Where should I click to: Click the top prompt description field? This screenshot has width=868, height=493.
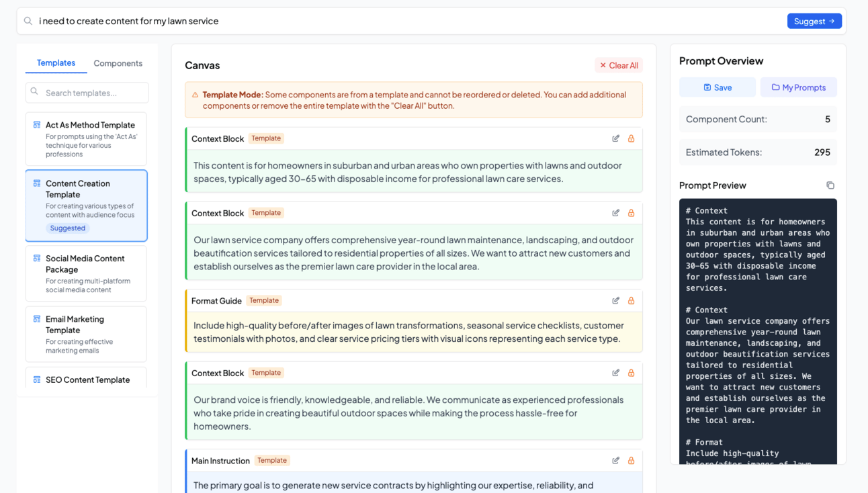[403, 21]
